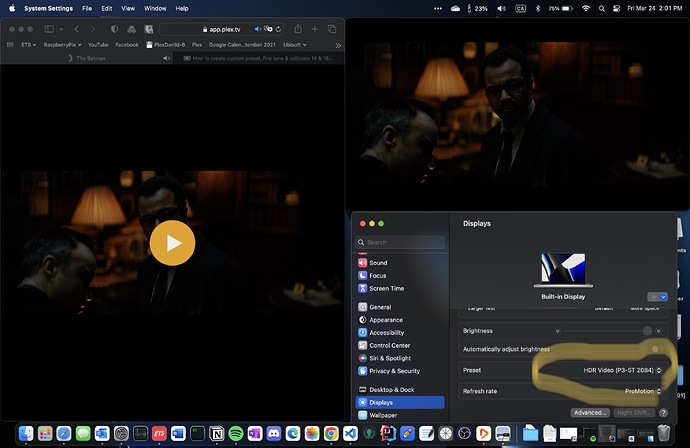Screen dimensions: 690x448
Task: Select Appearance in settings sidebar
Action: coord(400,320)
